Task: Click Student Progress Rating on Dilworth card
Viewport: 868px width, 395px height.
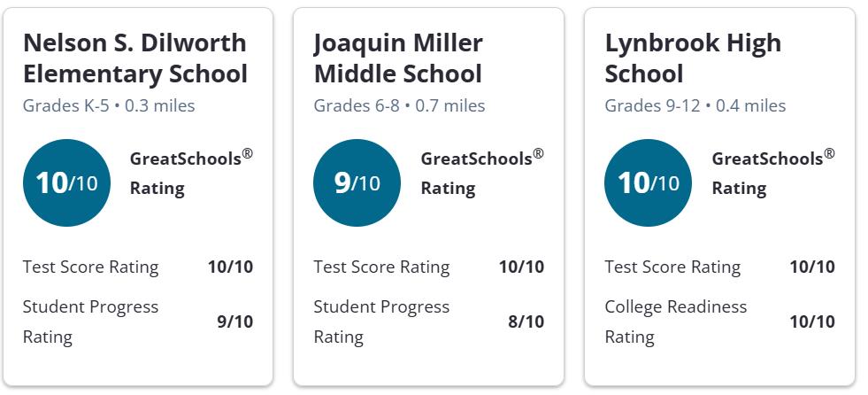Action: point(91,321)
